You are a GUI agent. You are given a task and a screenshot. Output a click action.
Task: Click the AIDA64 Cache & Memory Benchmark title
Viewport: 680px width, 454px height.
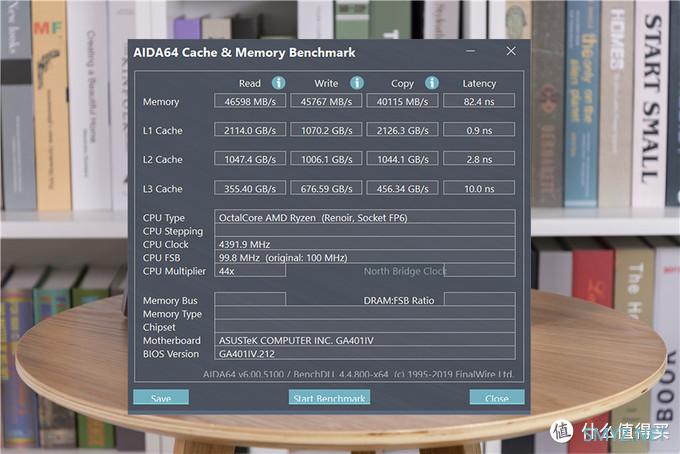tap(244, 52)
